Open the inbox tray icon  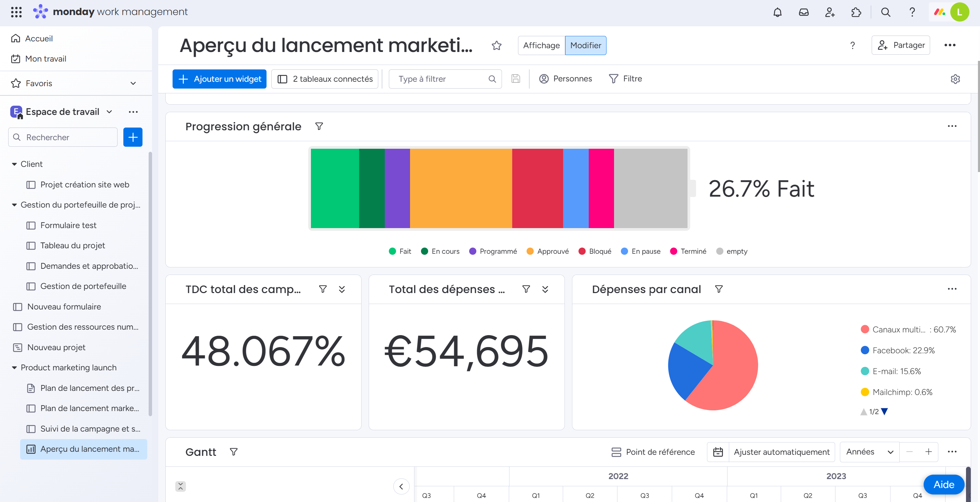point(803,12)
